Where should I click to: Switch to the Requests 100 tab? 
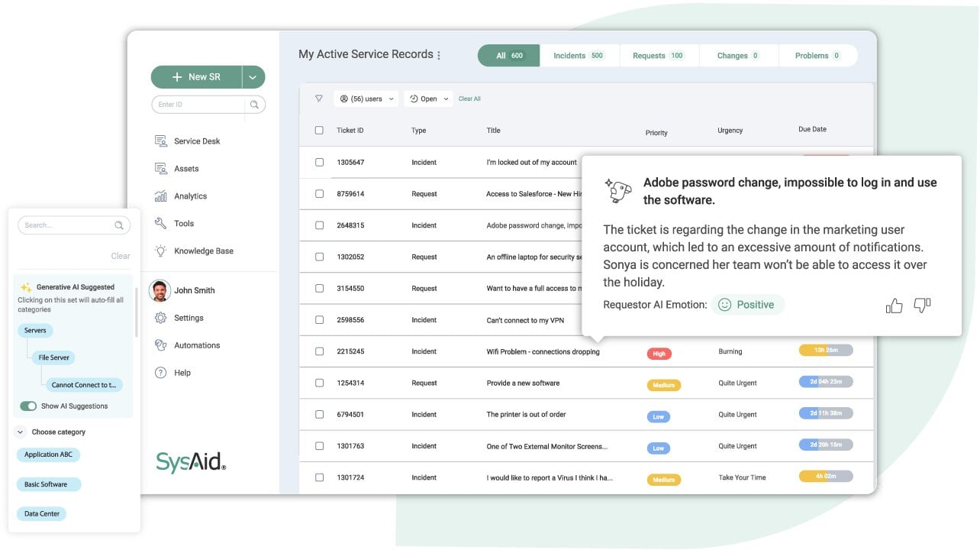(x=658, y=56)
